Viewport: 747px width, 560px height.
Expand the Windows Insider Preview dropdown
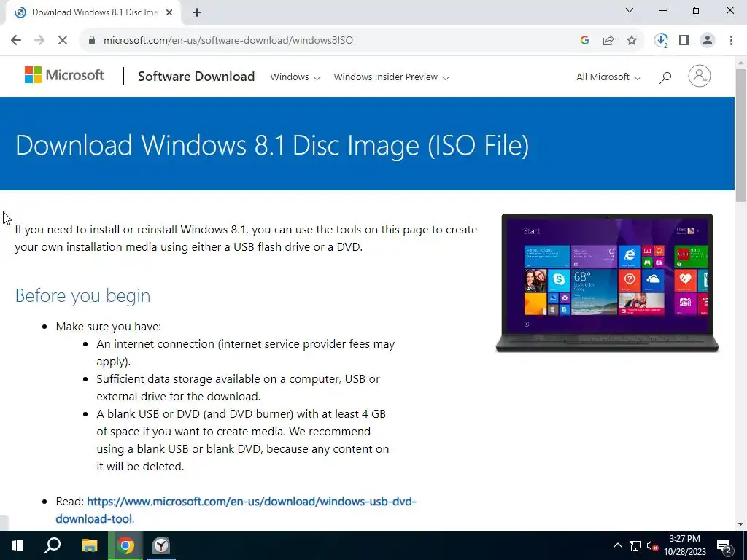[x=391, y=77]
